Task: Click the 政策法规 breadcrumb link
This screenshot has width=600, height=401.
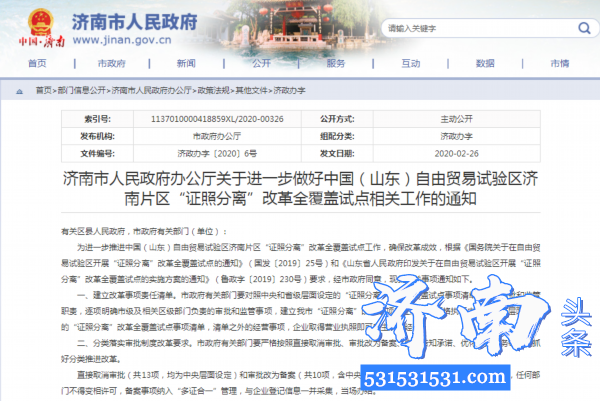Action: click(214, 90)
